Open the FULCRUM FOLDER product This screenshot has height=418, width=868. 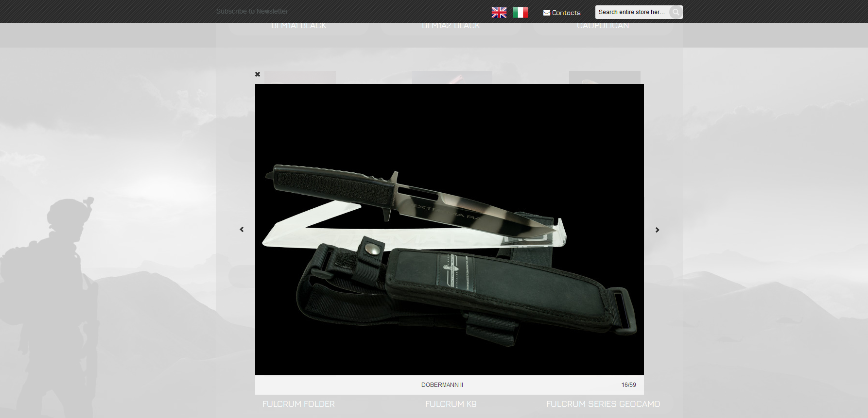pos(298,404)
